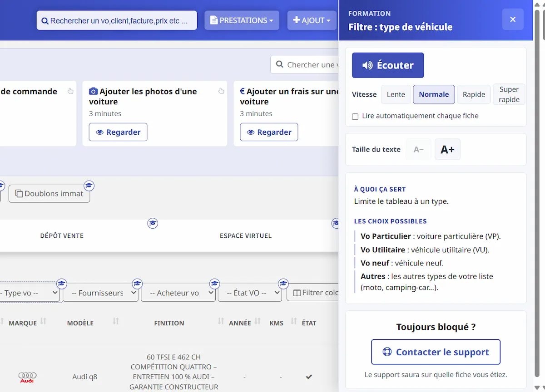Screen dimensions: 545x392
Task: Open the AJOUT dropdown menu
Action: [x=312, y=20]
